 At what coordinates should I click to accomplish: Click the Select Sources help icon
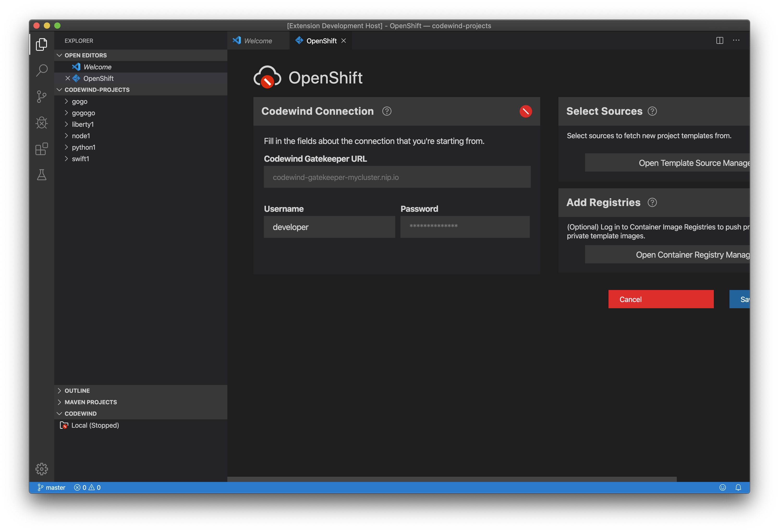[x=652, y=111]
